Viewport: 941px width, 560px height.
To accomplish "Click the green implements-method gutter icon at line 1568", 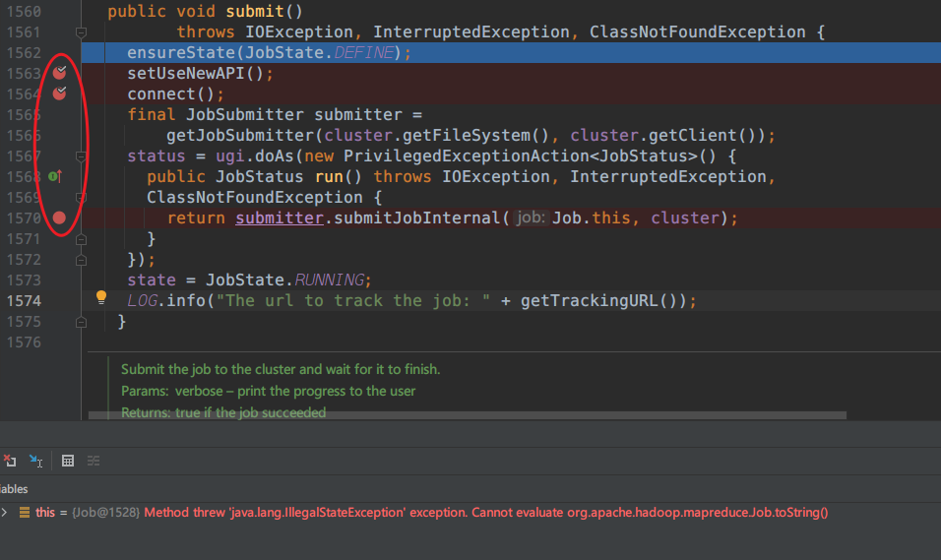I will [54, 176].
